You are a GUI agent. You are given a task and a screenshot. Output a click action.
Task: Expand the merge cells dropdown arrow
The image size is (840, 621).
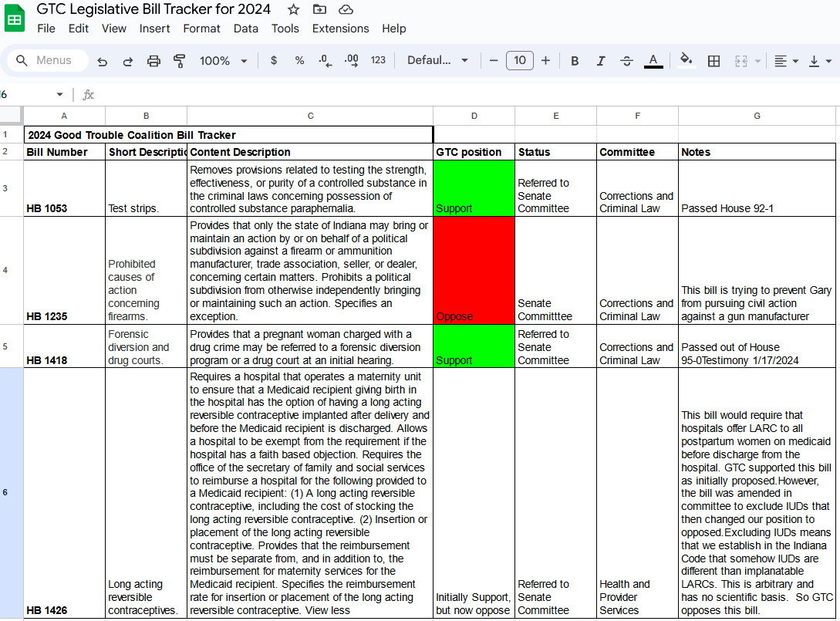click(757, 61)
